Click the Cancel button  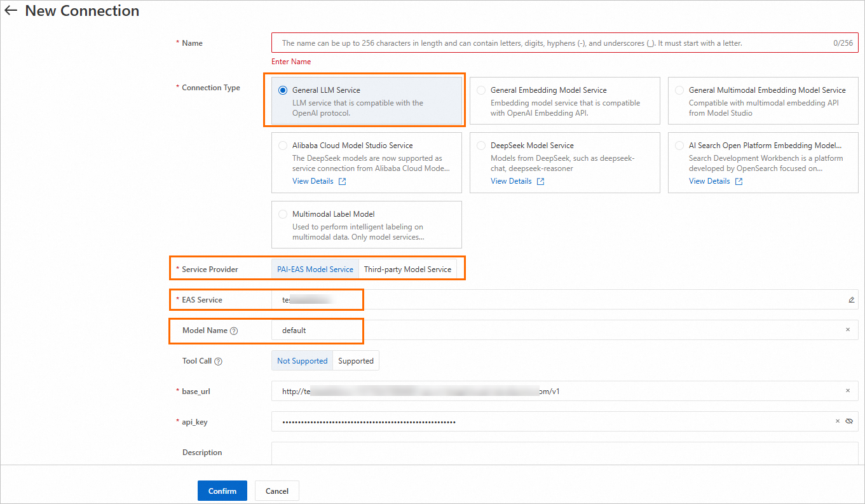click(276, 491)
